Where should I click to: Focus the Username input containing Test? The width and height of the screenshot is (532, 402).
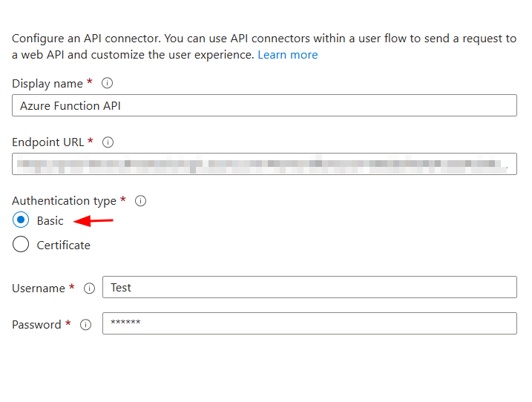309,287
